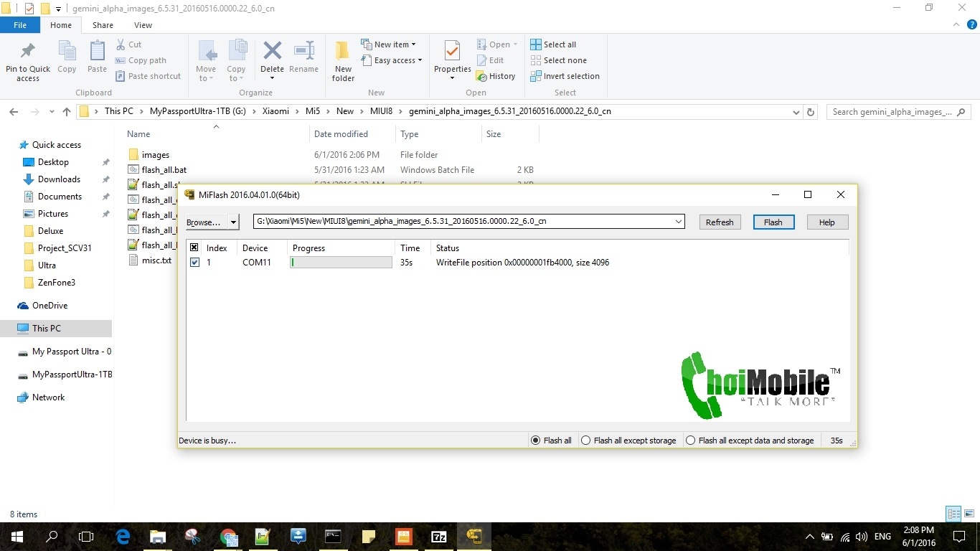Click the New folder icon

pyautogui.click(x=343, y=51)
